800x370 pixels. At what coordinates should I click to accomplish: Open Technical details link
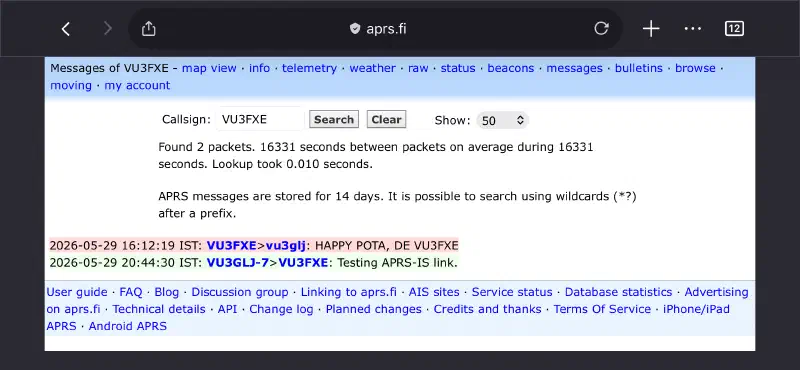click(x=159, y=309)
